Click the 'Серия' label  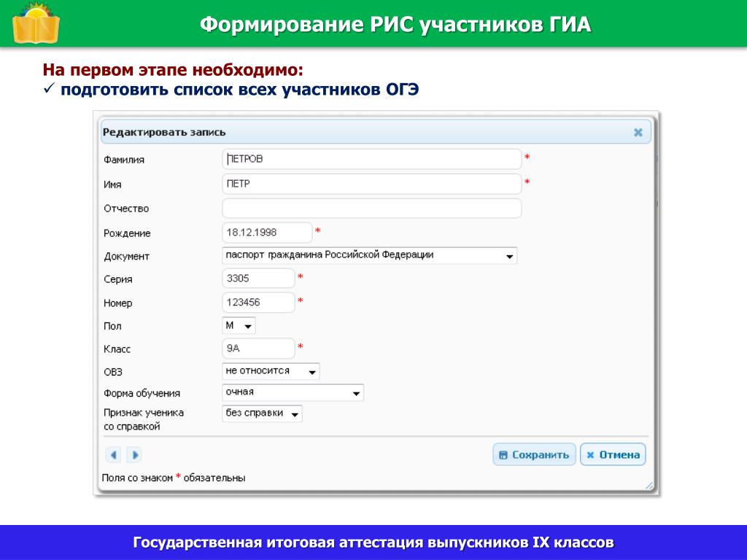click(x=117, y=279)
